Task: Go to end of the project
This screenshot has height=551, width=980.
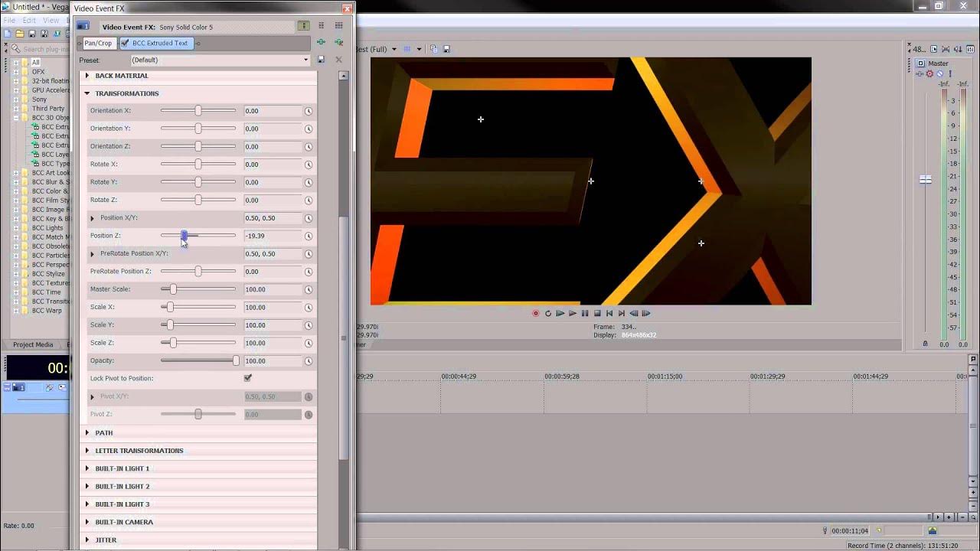Action: click(x=622, y=313)
